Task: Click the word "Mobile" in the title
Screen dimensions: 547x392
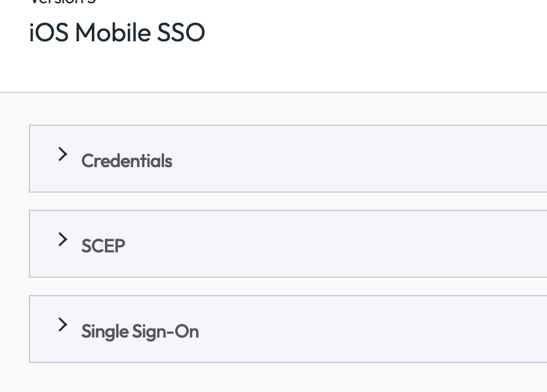Action: [x=112, y=33]
